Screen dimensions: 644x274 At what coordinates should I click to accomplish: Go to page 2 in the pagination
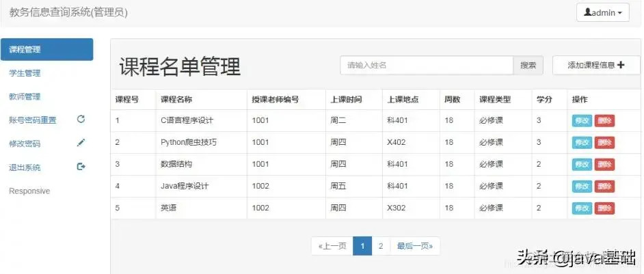[x=381, y=246]
